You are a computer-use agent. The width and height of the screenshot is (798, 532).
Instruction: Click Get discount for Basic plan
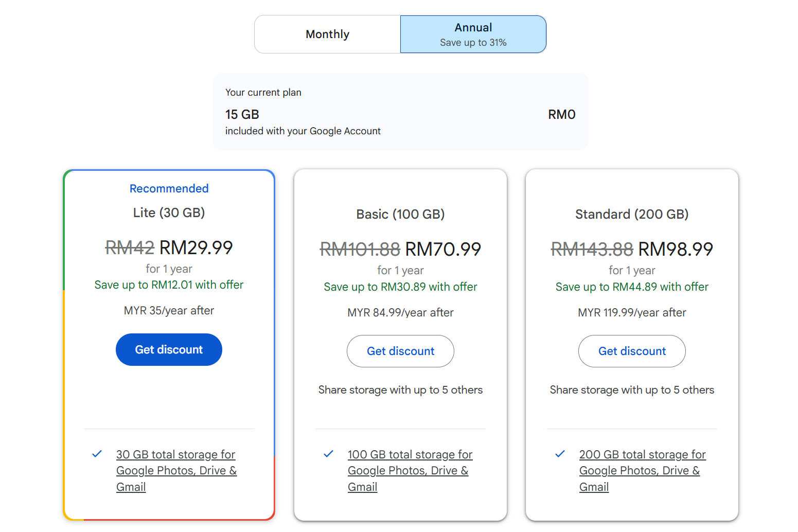[400, 351]
